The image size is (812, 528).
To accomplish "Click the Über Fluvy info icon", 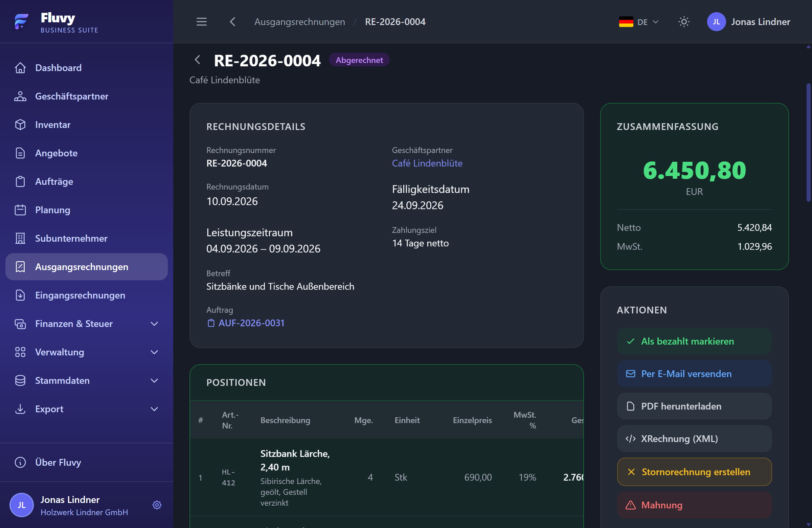I will tap(21, 462).
